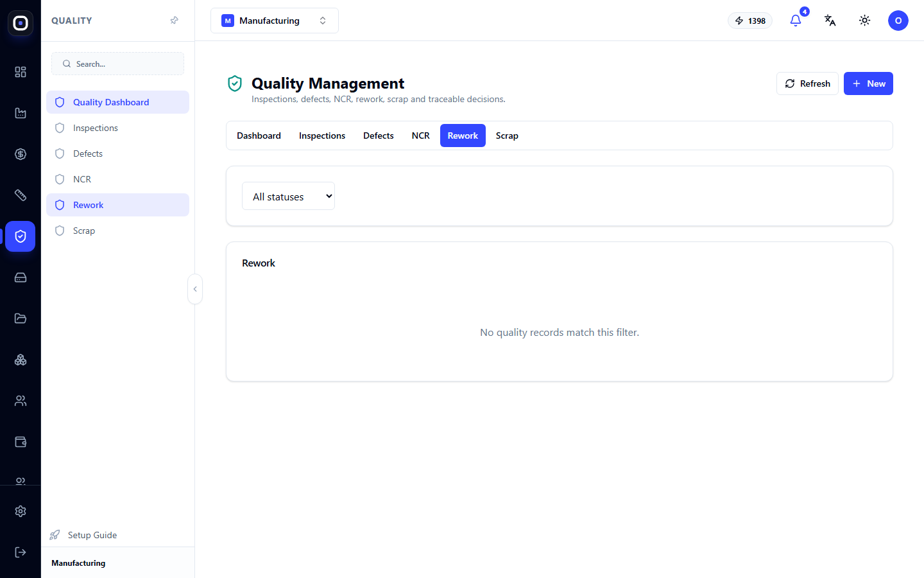Click the Refresh button
Viewport: 924px width, 578px height.
click(x=807, y=83)
